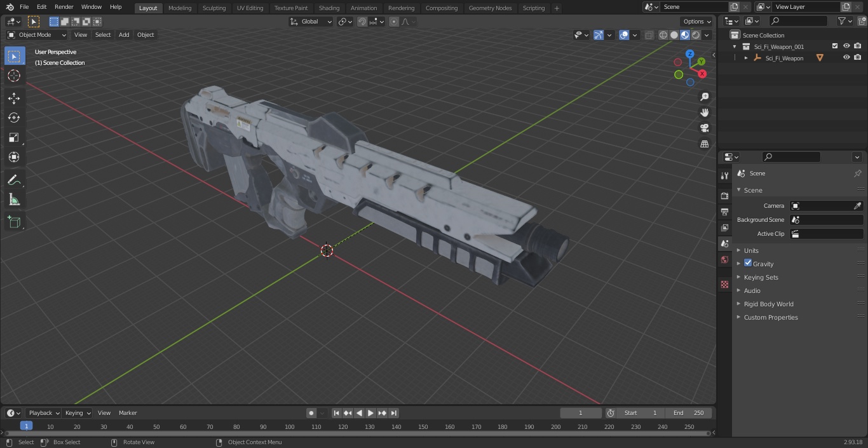Click the zoom viewport magnifier icon

704,97
